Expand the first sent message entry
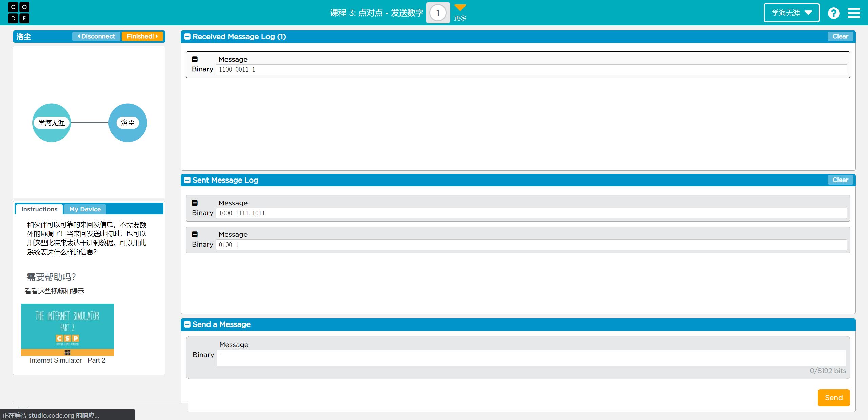Image resolution: width=868 pixels, height=420 pixels. (196, 202)
